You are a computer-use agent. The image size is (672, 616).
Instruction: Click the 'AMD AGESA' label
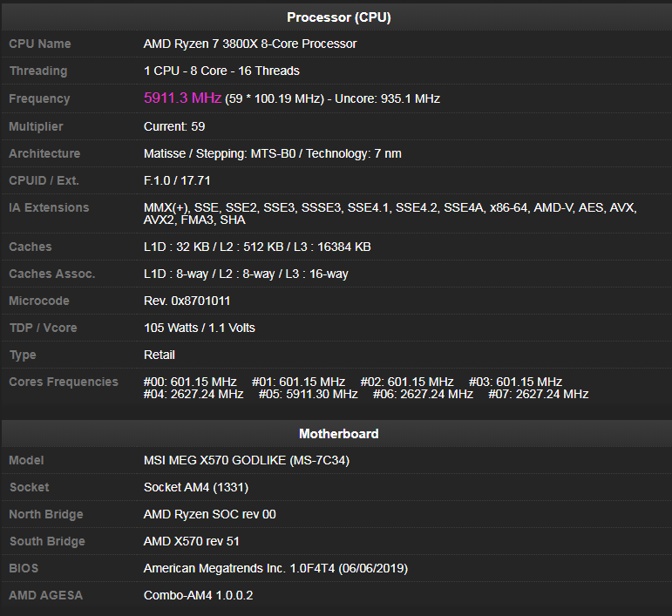click(46, 595)
